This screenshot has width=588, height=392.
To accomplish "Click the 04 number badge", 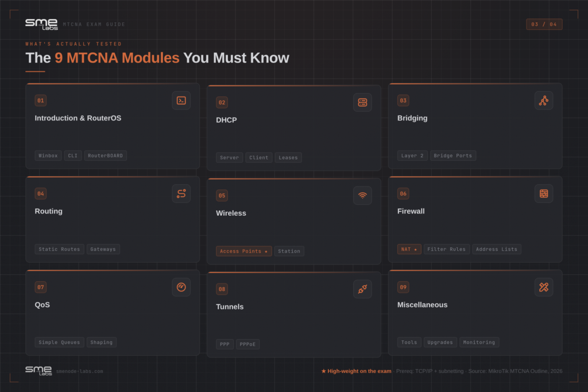I will [41, 194].
